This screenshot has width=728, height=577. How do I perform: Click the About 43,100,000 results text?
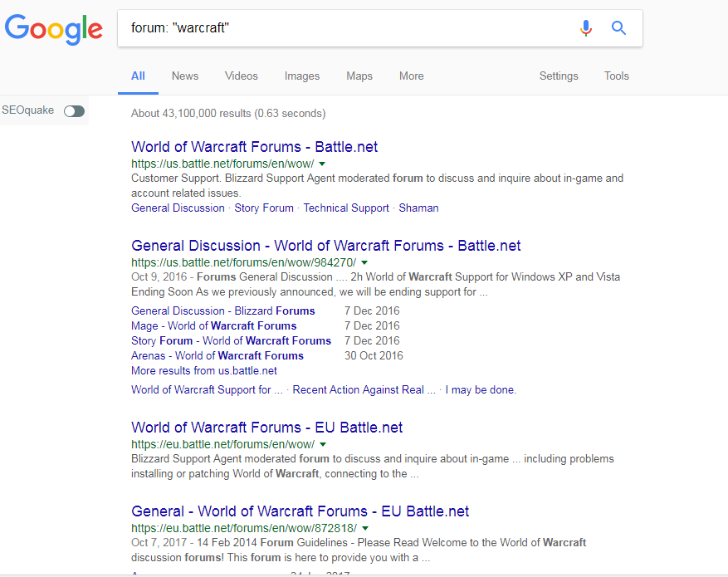(x=228, y=113)
